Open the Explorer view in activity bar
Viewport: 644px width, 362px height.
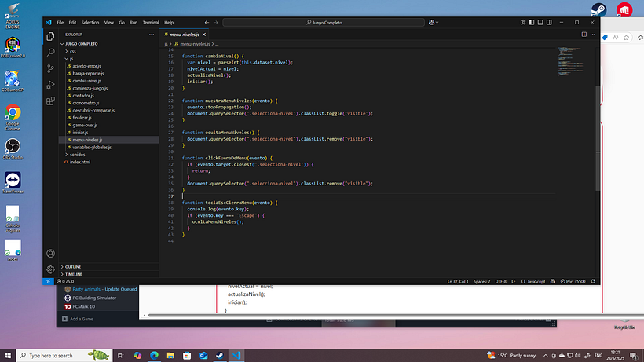(50, 37)
